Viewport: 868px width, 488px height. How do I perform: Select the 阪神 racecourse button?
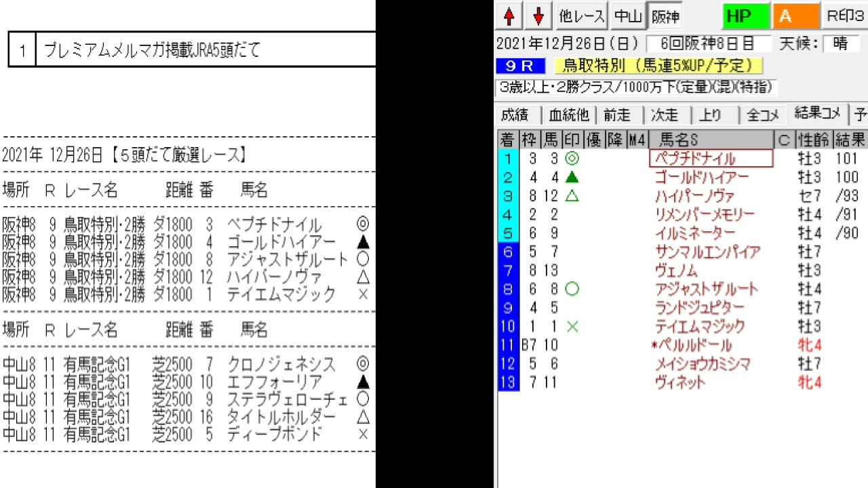[x=665, y=16]
